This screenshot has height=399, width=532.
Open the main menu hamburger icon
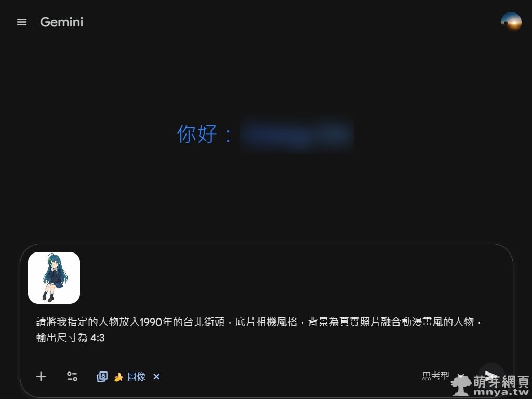click(22, 22)
